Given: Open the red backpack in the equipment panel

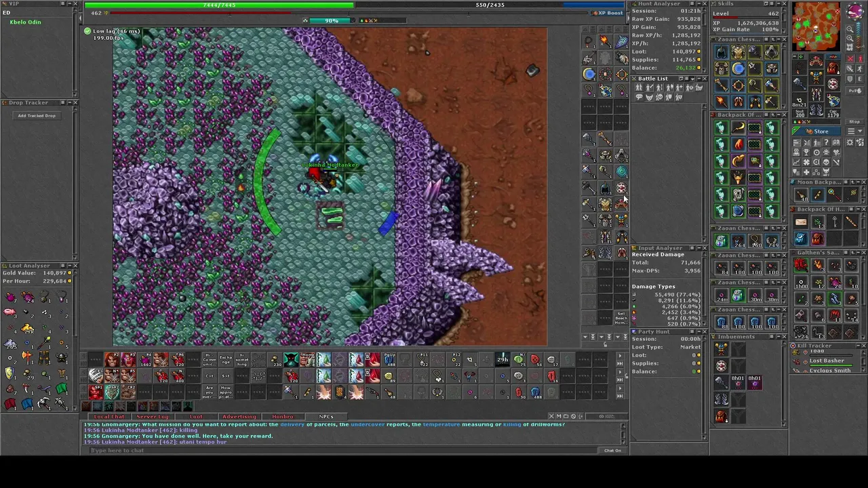Looking at the screenshot, I should pyautogui.click(x=833, y=68).
